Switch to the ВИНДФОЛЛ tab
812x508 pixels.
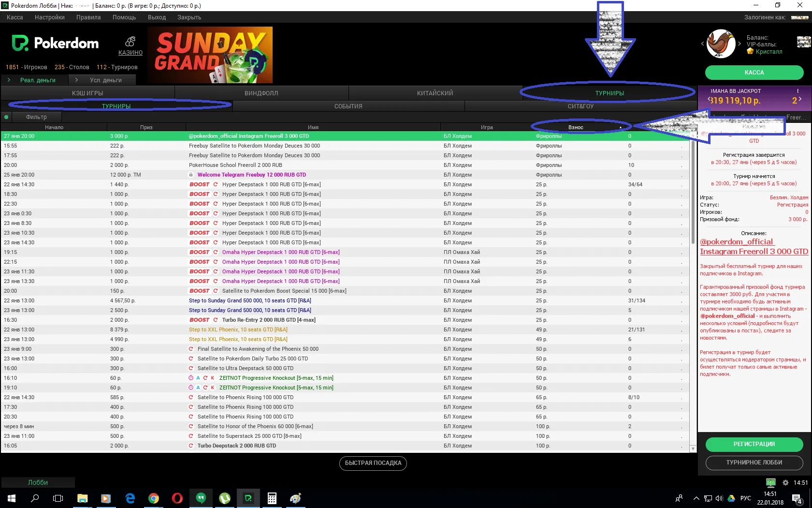click(x=261, y=93)
